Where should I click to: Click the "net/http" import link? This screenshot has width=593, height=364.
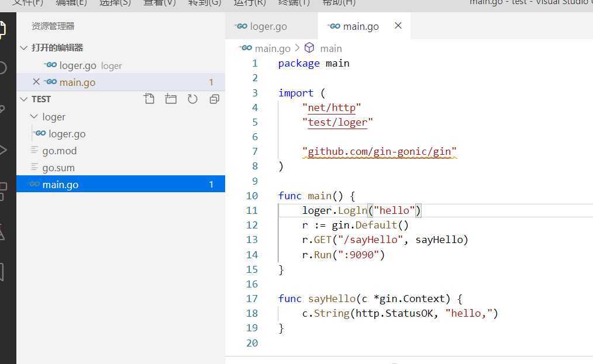332,108
